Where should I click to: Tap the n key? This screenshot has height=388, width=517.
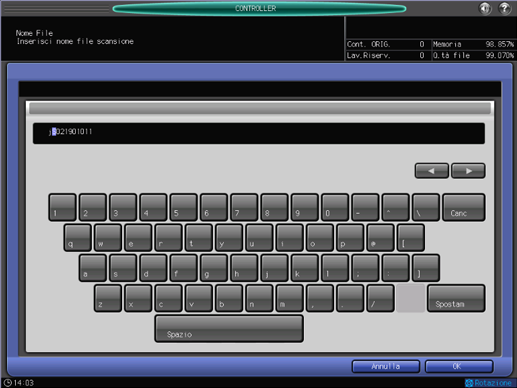pos(259,298)
